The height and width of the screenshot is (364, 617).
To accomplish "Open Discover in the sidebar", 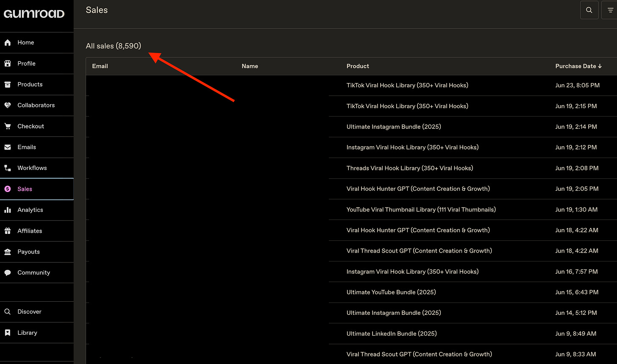I will [x=37, y=311].
